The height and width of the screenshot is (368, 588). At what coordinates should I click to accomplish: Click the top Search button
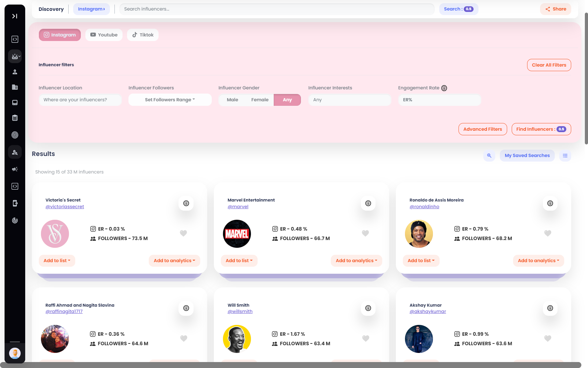click(458, 9)
